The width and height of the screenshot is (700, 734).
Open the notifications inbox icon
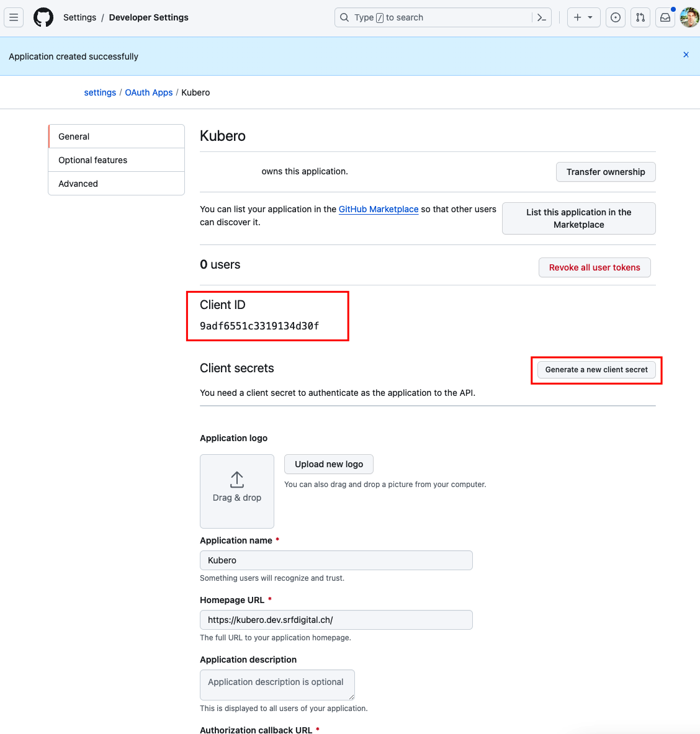coord(665,18)
